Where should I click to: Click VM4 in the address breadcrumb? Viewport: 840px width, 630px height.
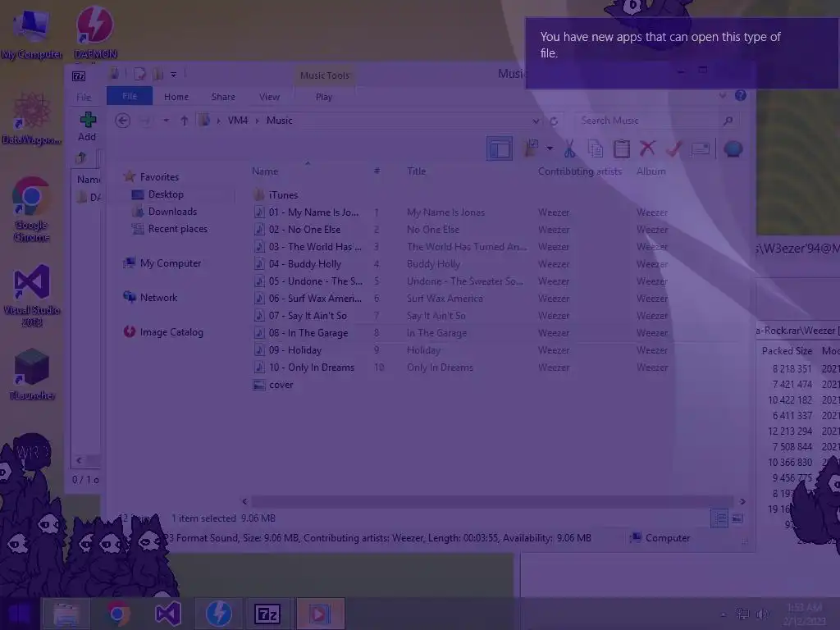238,121
